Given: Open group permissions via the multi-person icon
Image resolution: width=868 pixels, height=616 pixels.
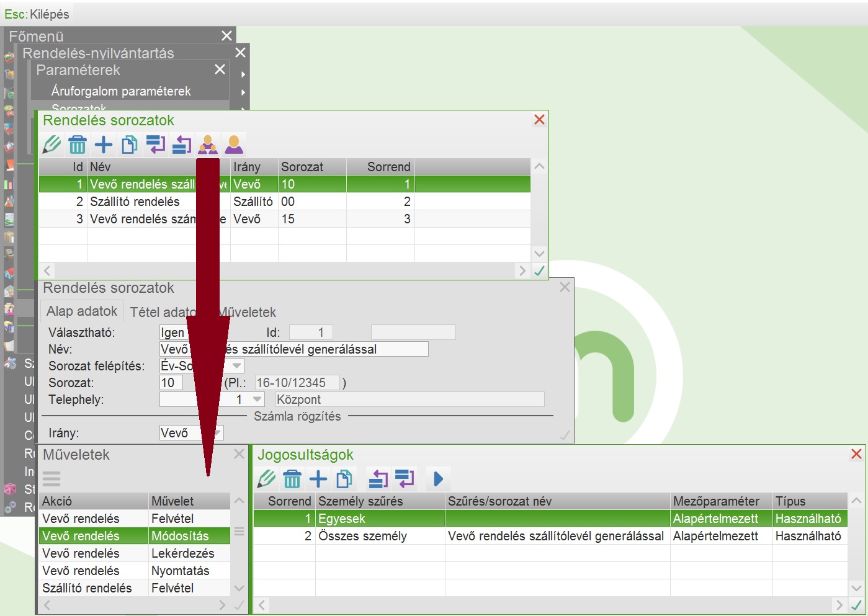Looking at the screenshot, I should 208,145.
